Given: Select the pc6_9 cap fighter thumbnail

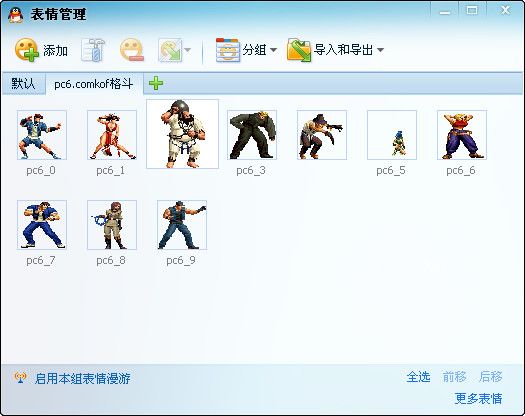Looking at the screenshot, I should pyautogui.click(x=182, y=225).
